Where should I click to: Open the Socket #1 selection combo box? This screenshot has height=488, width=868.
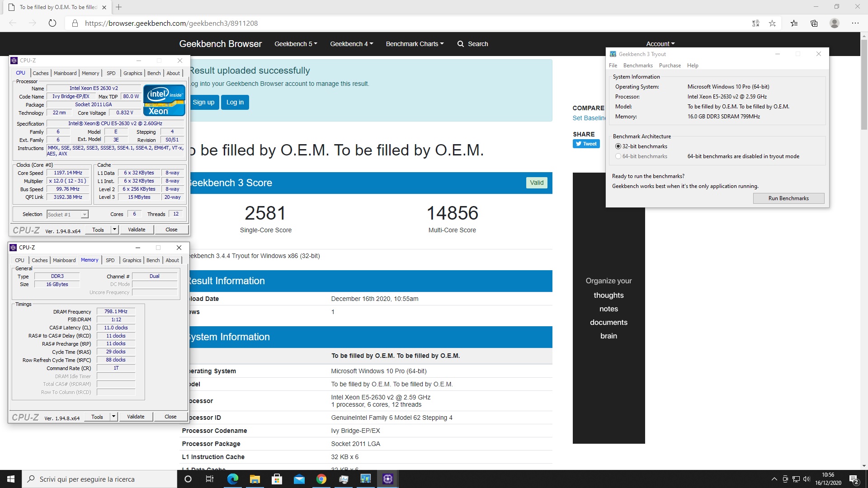[x=67, y=214]
